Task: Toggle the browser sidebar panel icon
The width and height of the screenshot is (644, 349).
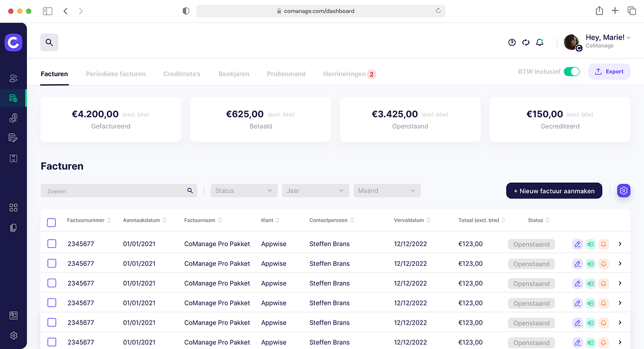Action: pos(48,11)
